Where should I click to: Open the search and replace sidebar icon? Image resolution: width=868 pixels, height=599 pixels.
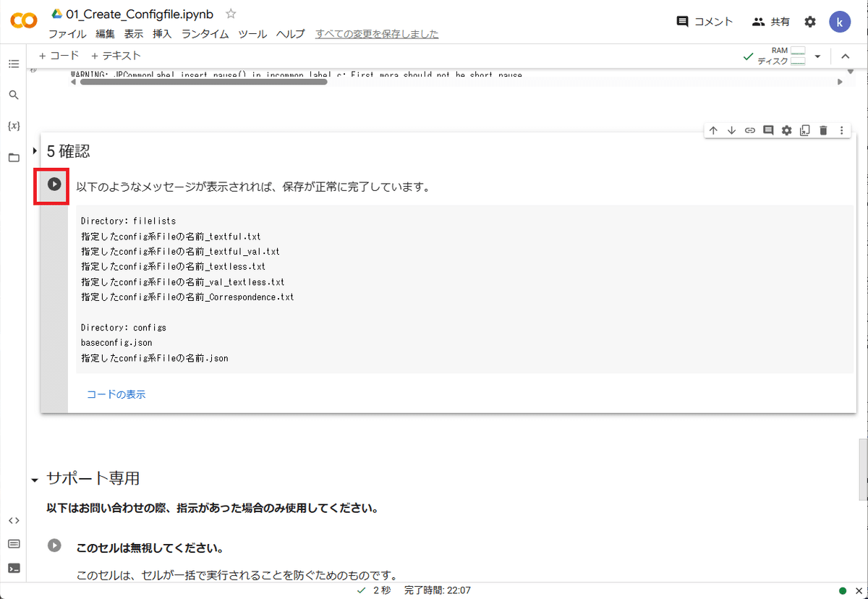tap(14, 95)
